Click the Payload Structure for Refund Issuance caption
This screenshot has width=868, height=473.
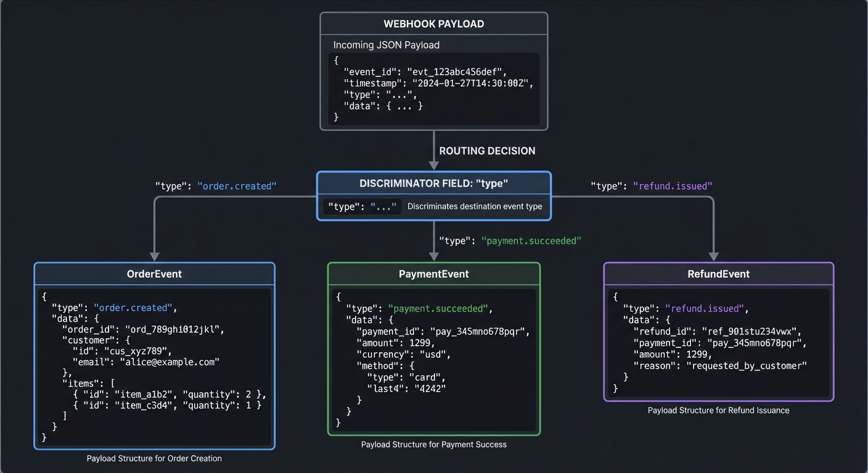(718, 410)
